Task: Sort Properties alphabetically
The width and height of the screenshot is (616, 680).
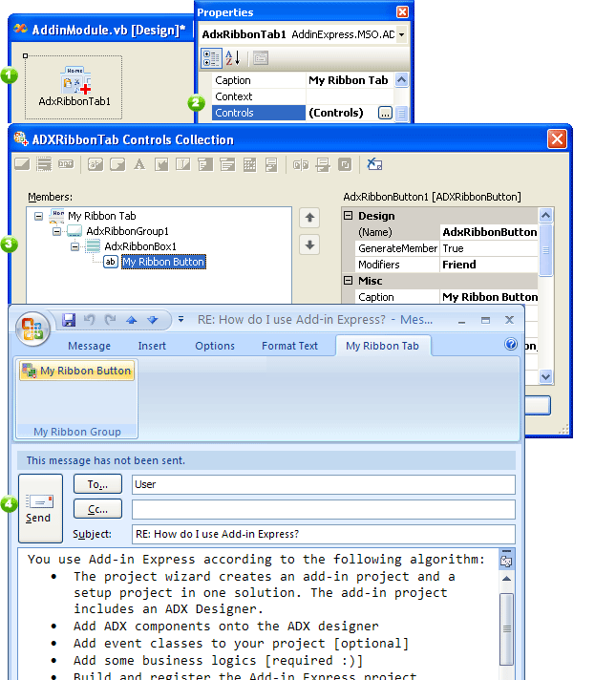Action: [x=232, y=58]
